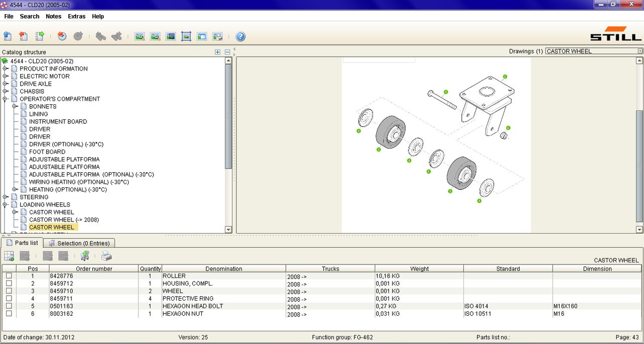The height and width of the screenshot is (344, 644).
Task: Click the green right-arrow page toolbar icon
Action: 40,36
